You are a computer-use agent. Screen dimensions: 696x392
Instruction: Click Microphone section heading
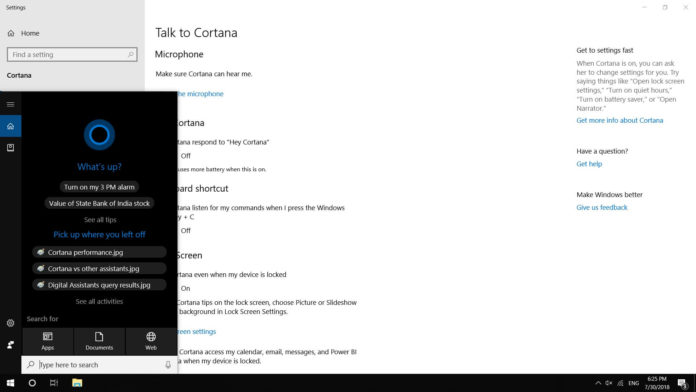point(179,54)
